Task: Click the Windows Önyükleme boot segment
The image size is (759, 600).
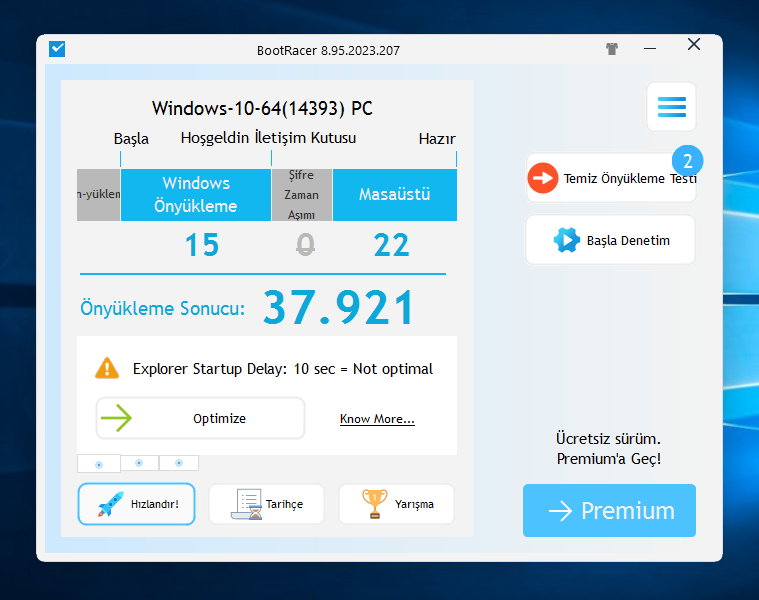Action: (x=196, y=195)
